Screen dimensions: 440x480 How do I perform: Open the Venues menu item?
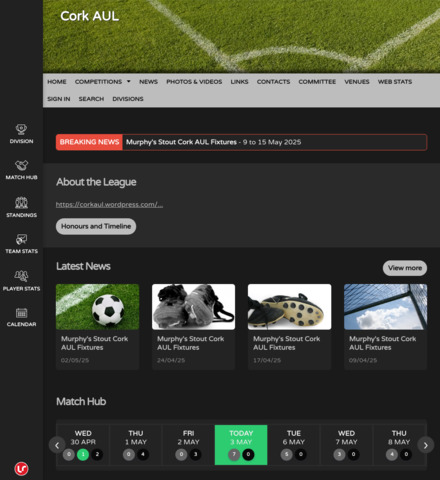point(357,82)
